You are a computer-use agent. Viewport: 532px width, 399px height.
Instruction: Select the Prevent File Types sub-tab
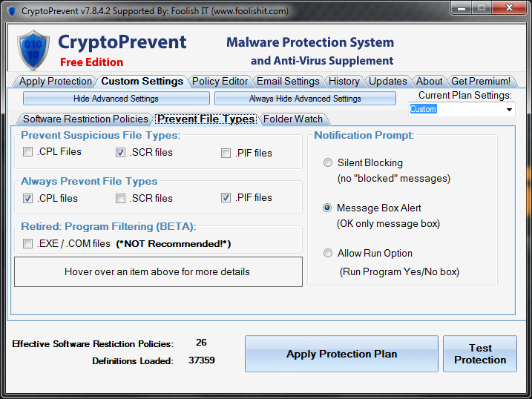[x=206, y=119]
